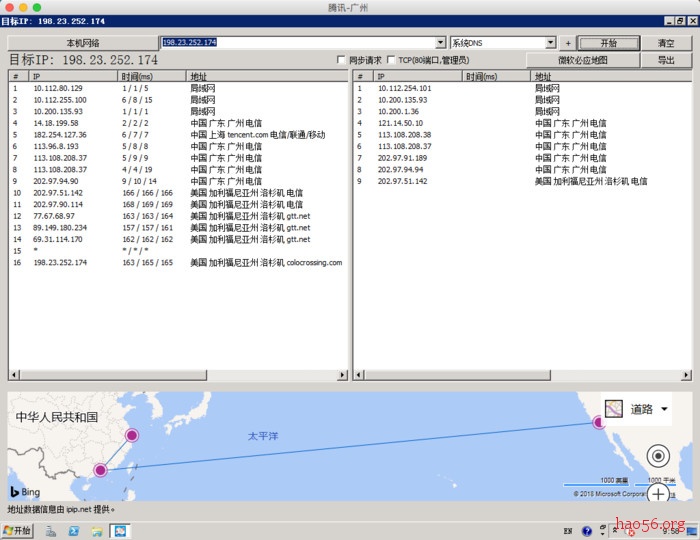Select right row 113.108.208.38
This screenshot has height=540, width=700.
pyautogui.click(x=522, y=135)
